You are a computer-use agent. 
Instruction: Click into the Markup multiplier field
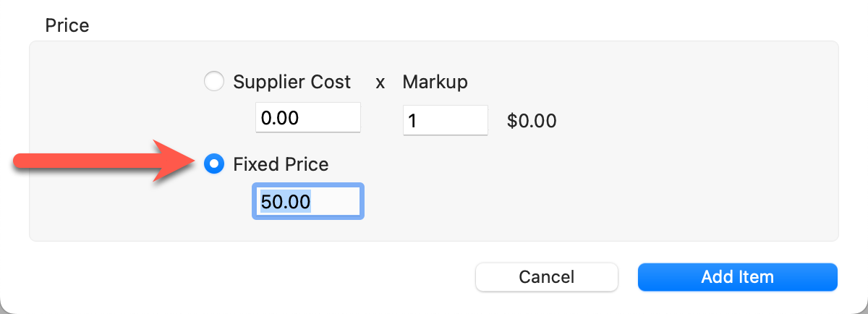[x=445, y=119]
